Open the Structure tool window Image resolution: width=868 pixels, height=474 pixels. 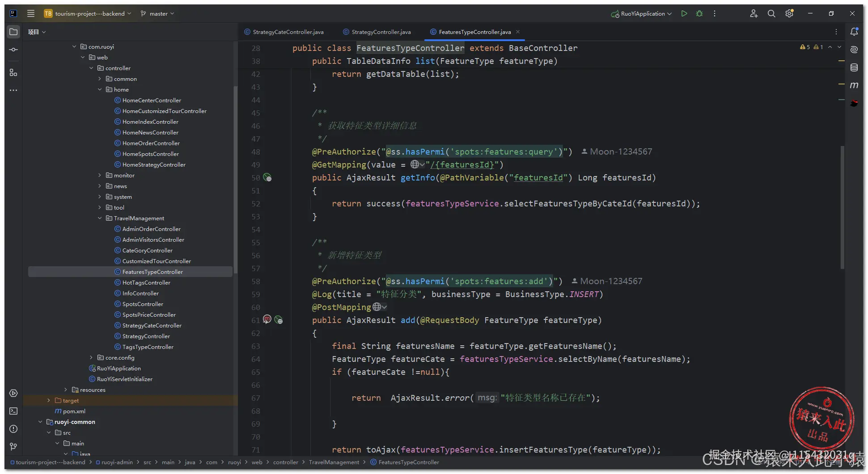[x=13, y=72]
